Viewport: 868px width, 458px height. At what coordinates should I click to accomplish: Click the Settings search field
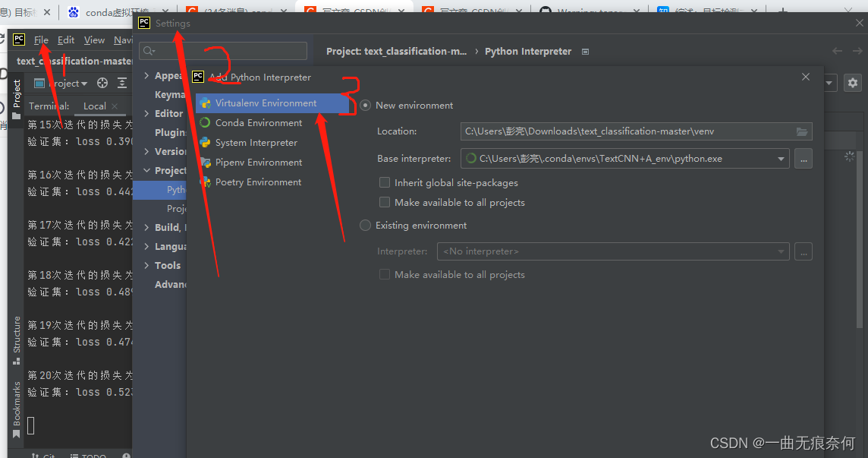[x=223, y=51]
